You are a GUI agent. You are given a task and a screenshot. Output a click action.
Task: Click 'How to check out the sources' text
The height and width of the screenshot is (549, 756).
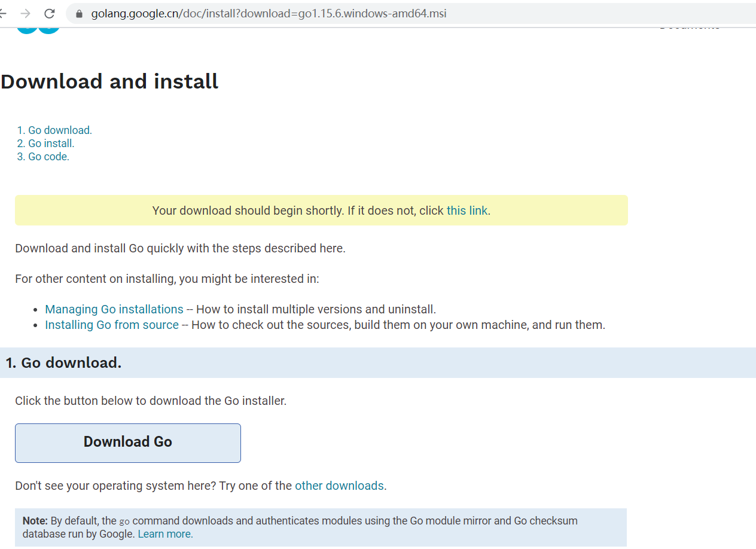(270, 325)
